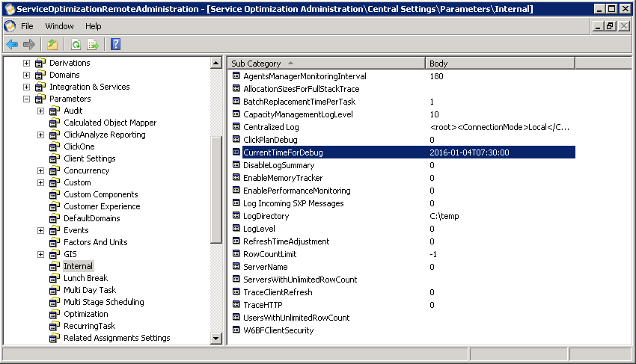Sort by the Sub Category column header
This screenshot has height=364, width=636.
326,64
